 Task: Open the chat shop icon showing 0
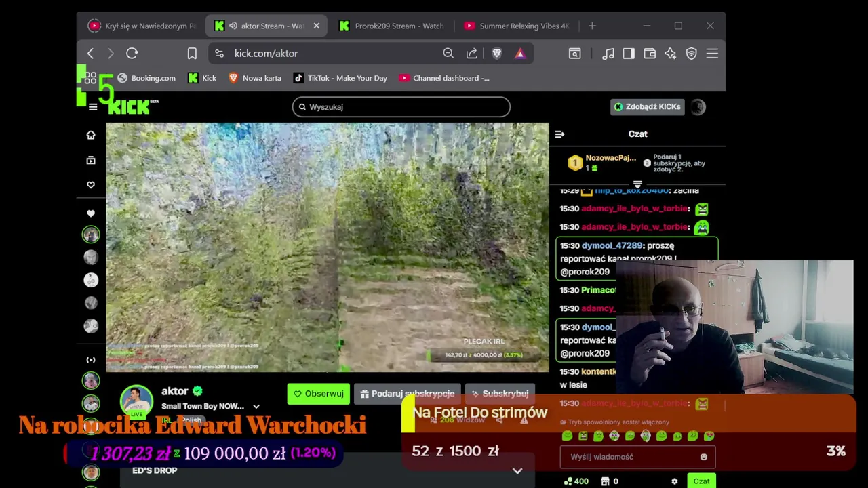point(609,481)
